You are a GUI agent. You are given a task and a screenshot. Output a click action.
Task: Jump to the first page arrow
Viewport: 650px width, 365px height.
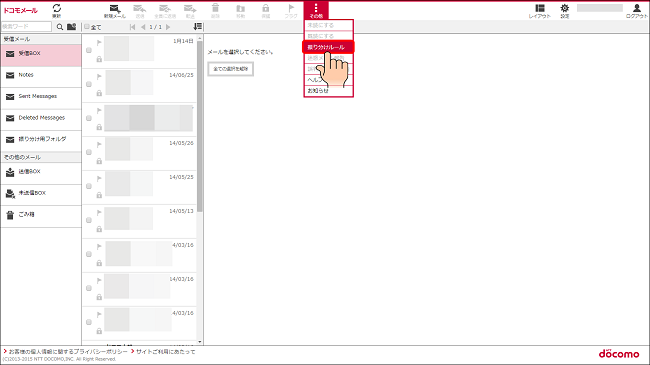(133, 27)
